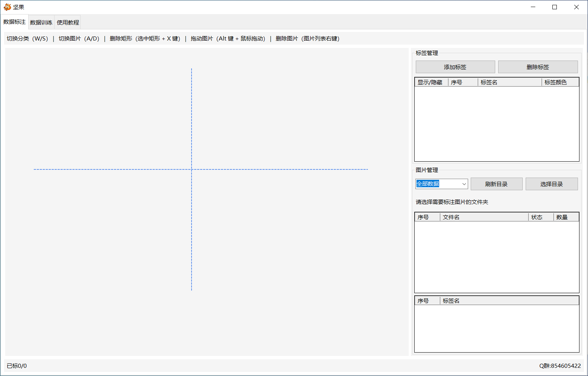Image resolution: width=588 pixels, height=376 pixels.
Task: Expand the 全部数据 dropdown arrow
Action: click(x=464, y=184)
